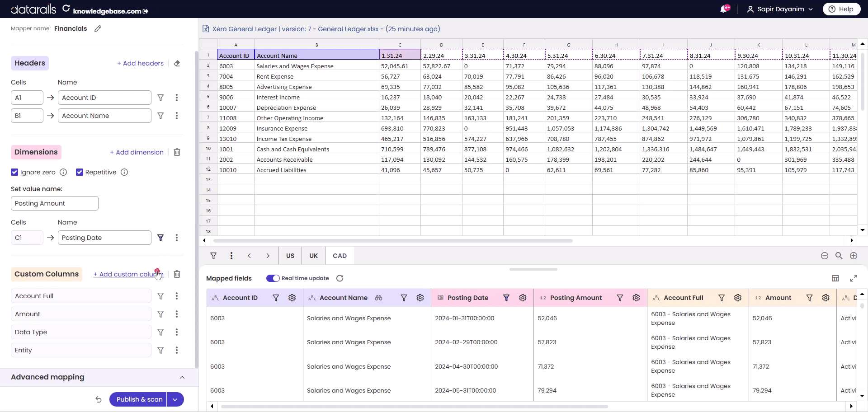Image resolution: width=868 pixels, height=412 pixels.
Task: Switch to the US tab
Action: (x=290, y=256)
